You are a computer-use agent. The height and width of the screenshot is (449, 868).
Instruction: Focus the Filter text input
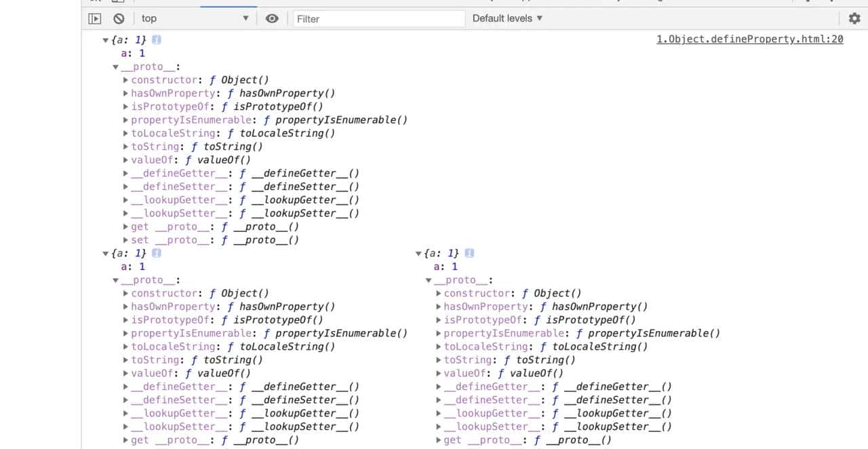[378, 18]
